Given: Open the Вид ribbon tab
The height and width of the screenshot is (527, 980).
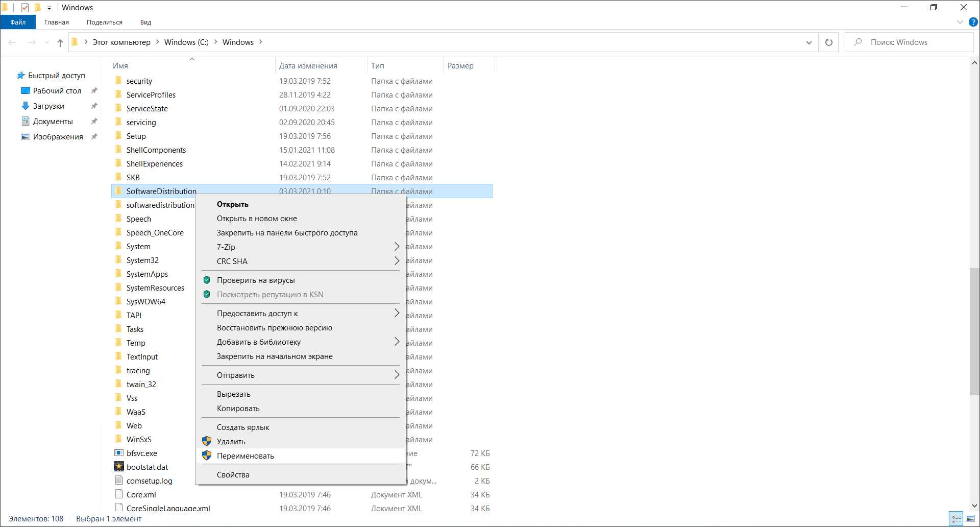Looking at the screenshot, I should pos(145,22).
